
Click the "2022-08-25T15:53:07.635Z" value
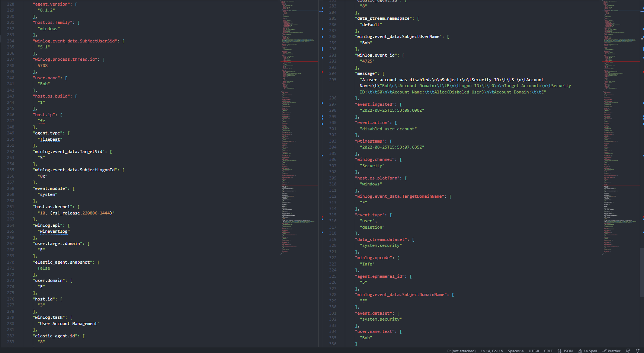(392, 147)
